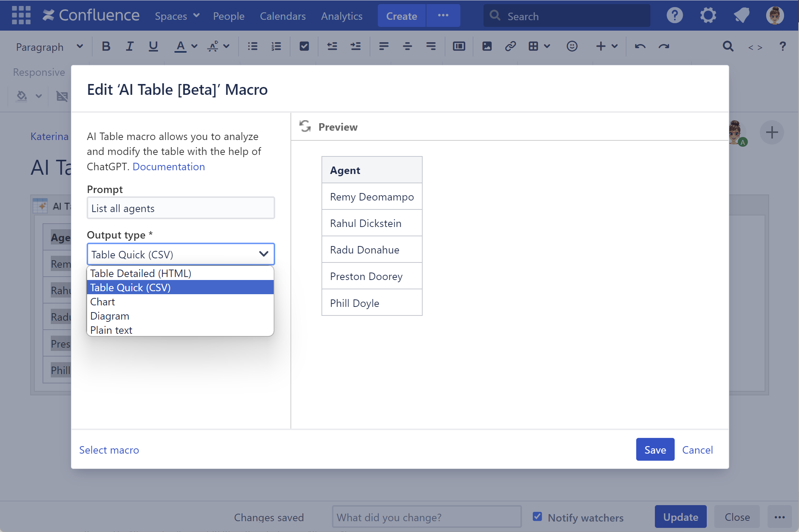Image resolution: width=799 pixels, height=532 pixels.
Task: Select Plain text output option
Action: 111,330
